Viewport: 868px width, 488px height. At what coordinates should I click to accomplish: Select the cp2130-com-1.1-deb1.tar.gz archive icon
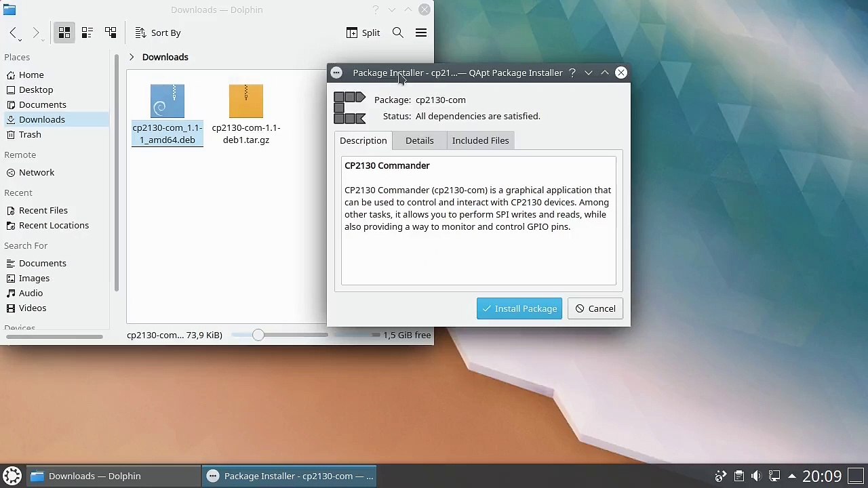click(x=246, y=101)
